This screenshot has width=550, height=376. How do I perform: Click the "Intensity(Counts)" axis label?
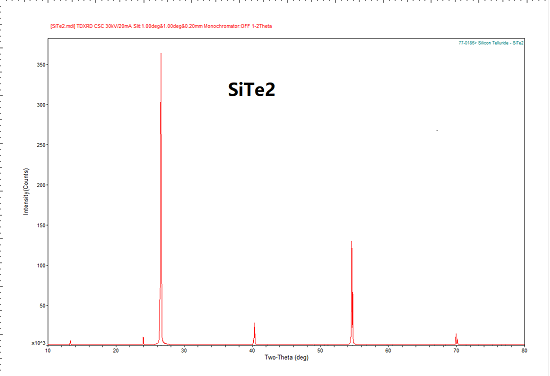tap(26, 192)
